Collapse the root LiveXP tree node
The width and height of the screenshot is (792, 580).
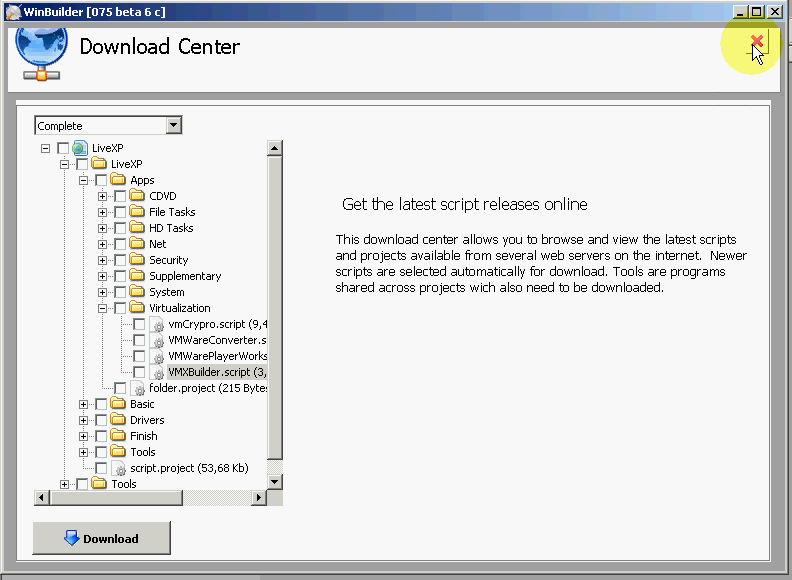point(45,148)
